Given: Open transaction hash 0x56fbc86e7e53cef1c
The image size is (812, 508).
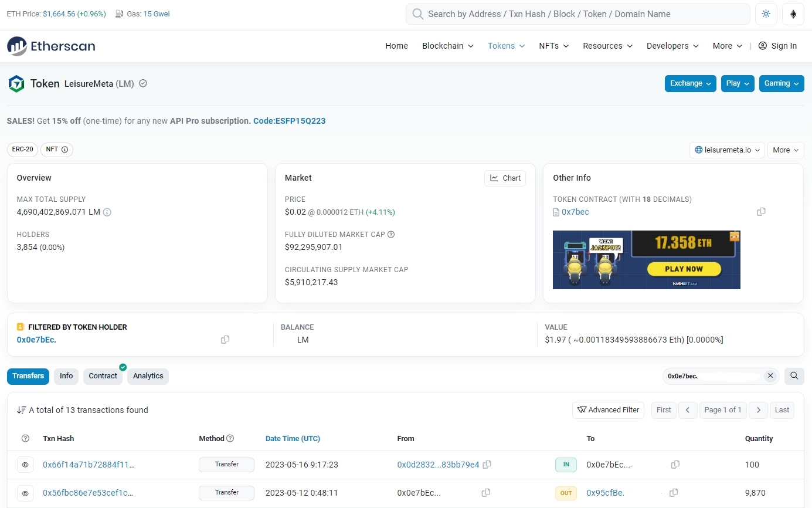Looking at the screenshot, I should pyautogui.click(x=89, y=493).
